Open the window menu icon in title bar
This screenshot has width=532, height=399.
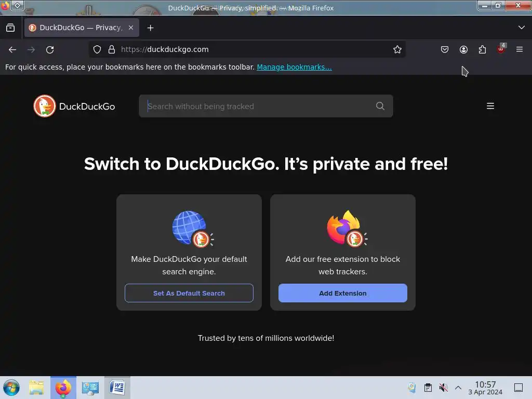coord(5,5)
